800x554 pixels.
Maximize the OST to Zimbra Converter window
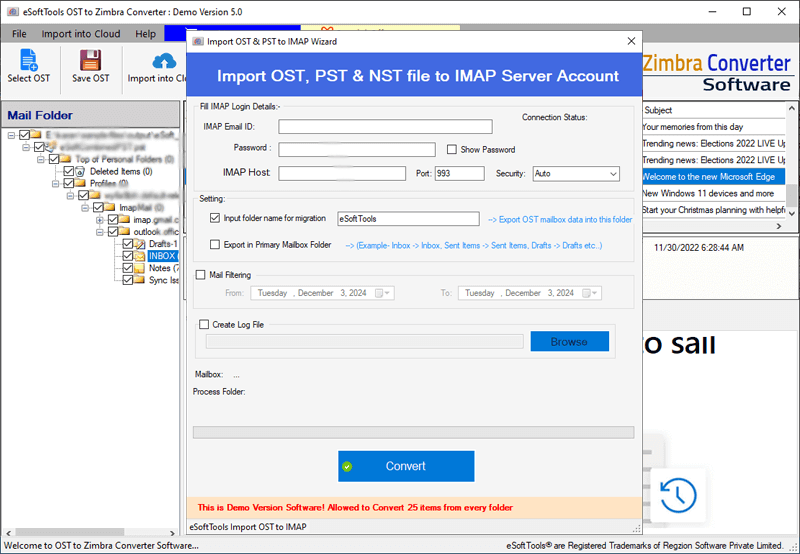tap(746, 11)
